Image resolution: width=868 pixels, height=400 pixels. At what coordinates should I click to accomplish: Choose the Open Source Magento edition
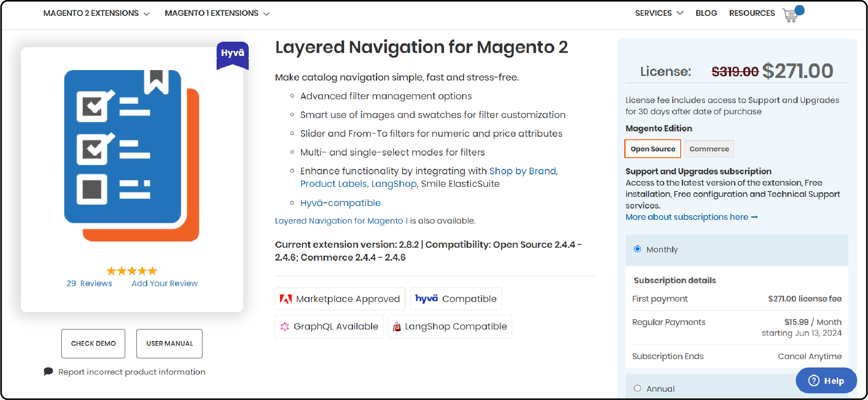click(x=653, y=149)
